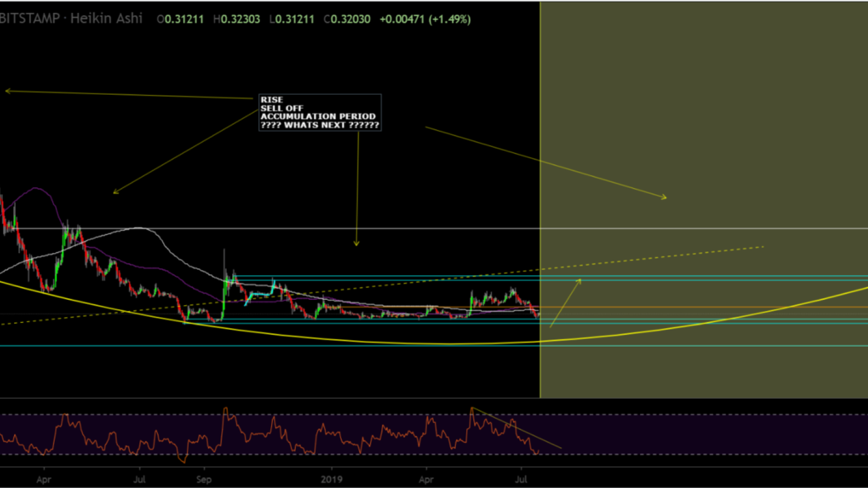Click the high value H0.32303
This screenshot has width=868, height=488.
tap(237, 19)
